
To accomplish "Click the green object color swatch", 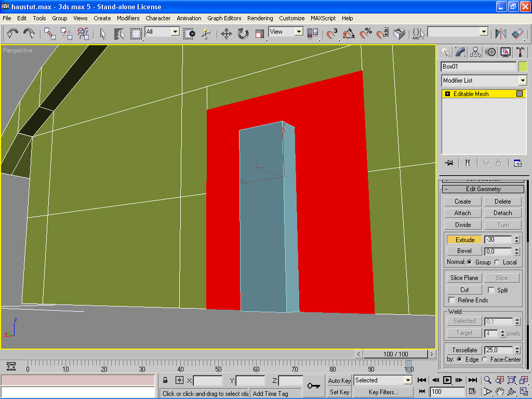I will (523, 66).
